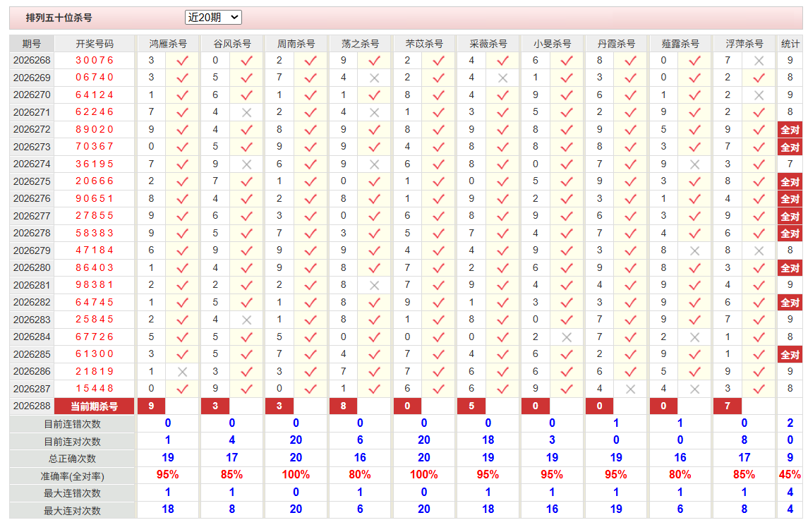Viewport: 808px width, 532px height.
Task: Click 荡之's current kill number 8 in row 2026288
Action: (343, 406)
